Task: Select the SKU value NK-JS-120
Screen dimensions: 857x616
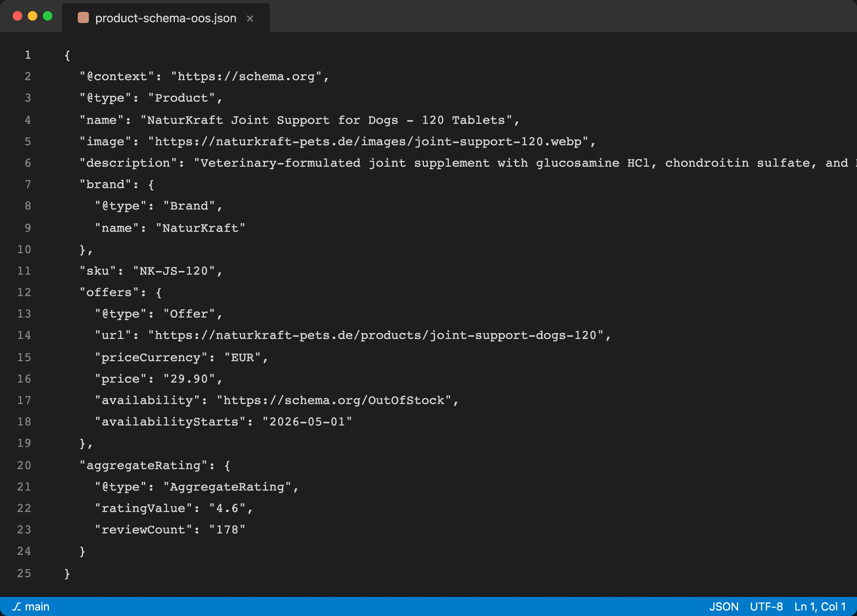Action: pyautogui.click(x=176, y=271)
